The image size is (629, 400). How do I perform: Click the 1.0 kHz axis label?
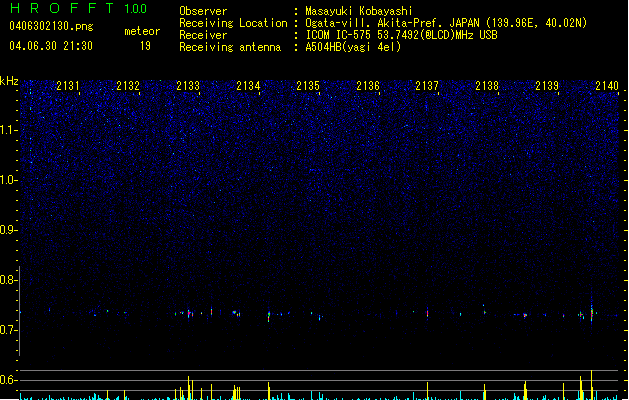pos(8,180)
